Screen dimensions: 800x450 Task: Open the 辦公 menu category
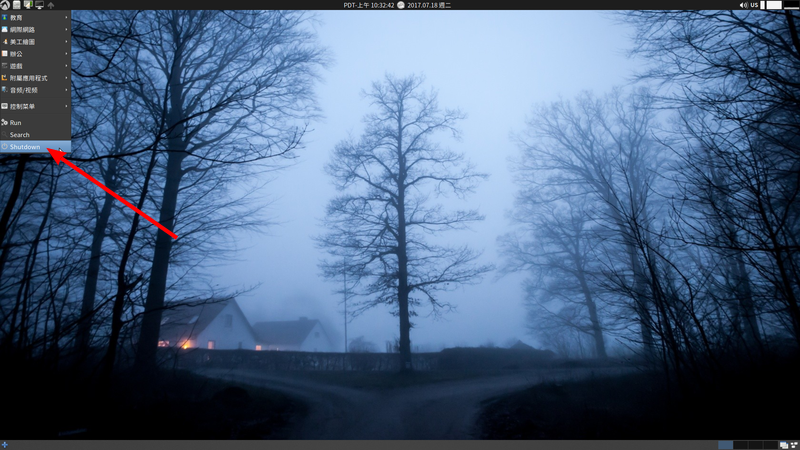click(35, 54)
